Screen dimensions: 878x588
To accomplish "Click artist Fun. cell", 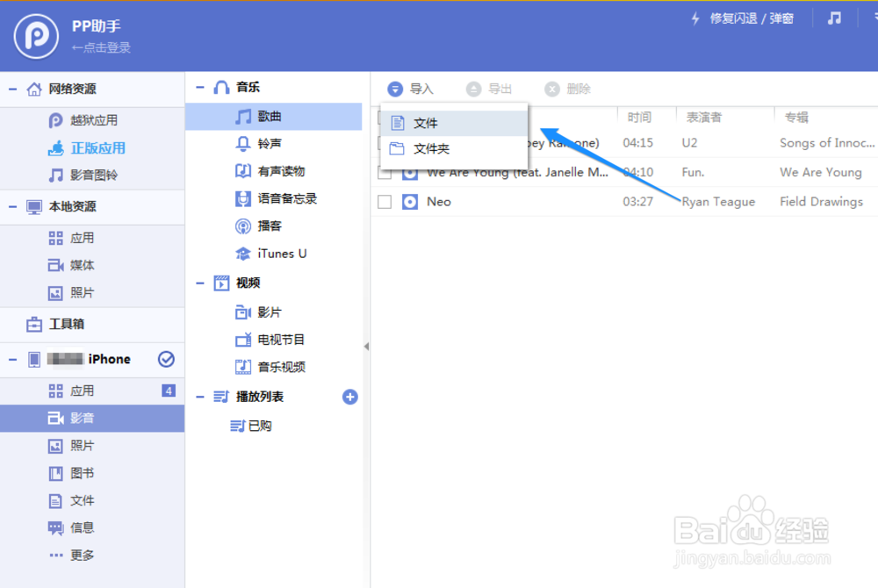I will coord(693,172).
